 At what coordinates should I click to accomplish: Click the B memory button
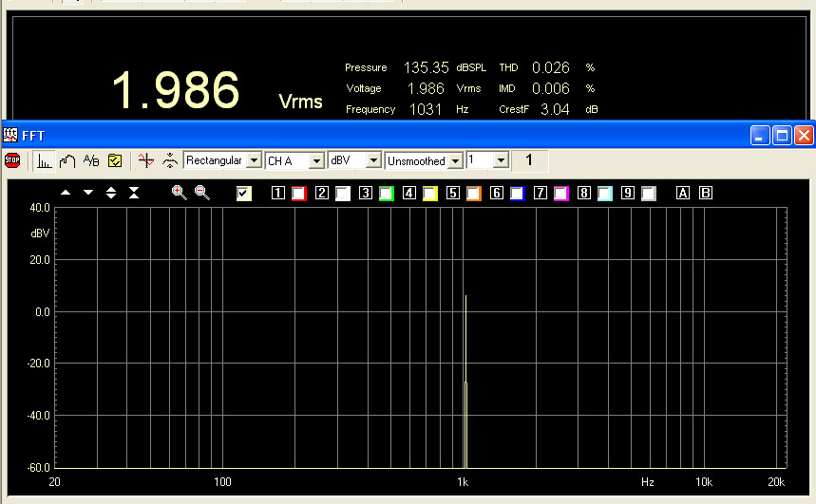pos(705,193)
